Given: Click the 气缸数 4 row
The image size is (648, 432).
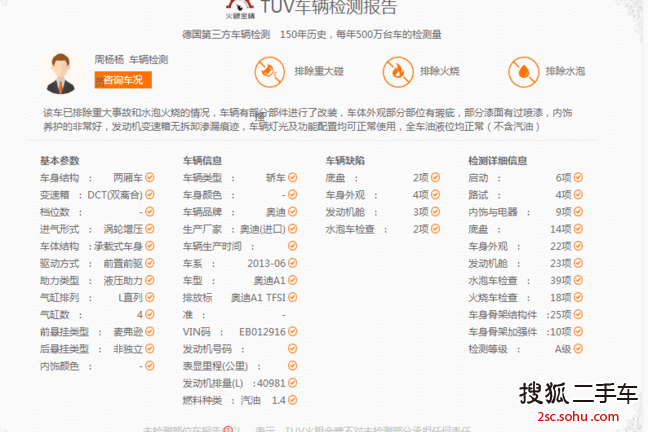Looking at the screenshot, I should pos(97,315).
